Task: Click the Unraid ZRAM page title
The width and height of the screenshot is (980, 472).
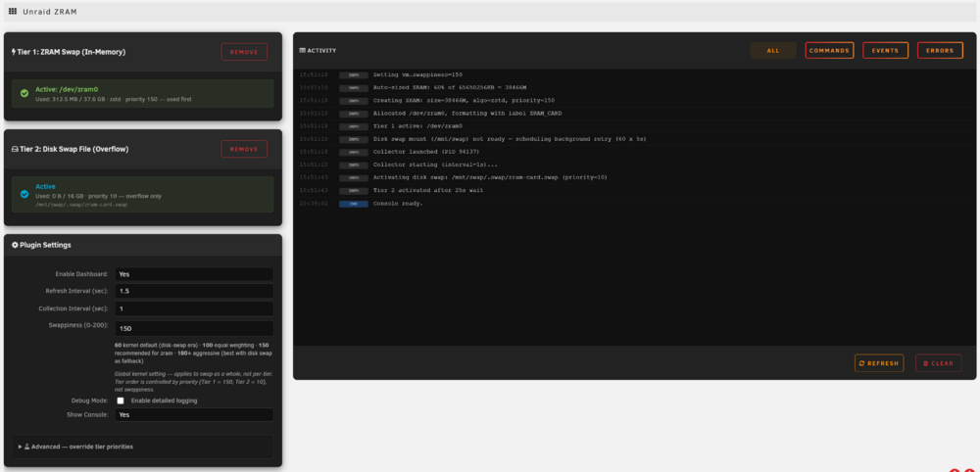Action: click(x=50, y=11)
